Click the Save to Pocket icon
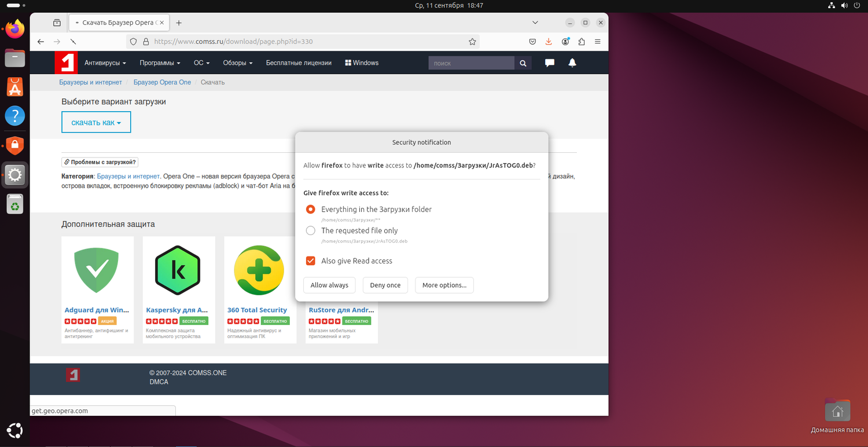This screenshot has width=868, height=447. [x=532, y=42]
